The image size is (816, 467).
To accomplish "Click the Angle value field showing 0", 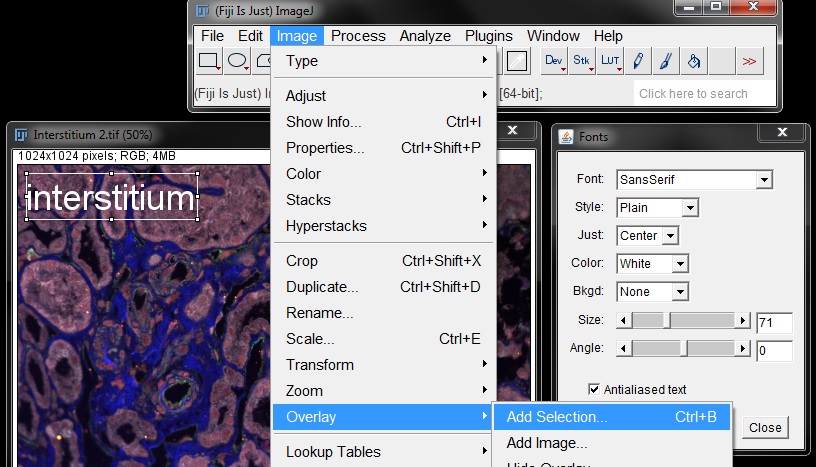I will [x=774, y=351].
